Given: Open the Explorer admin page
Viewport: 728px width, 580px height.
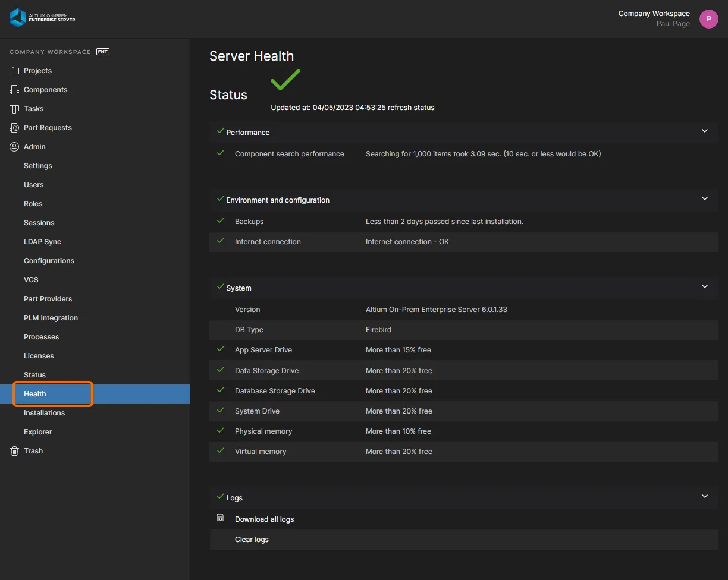Looking at the screenshot, I should point(38,432).
